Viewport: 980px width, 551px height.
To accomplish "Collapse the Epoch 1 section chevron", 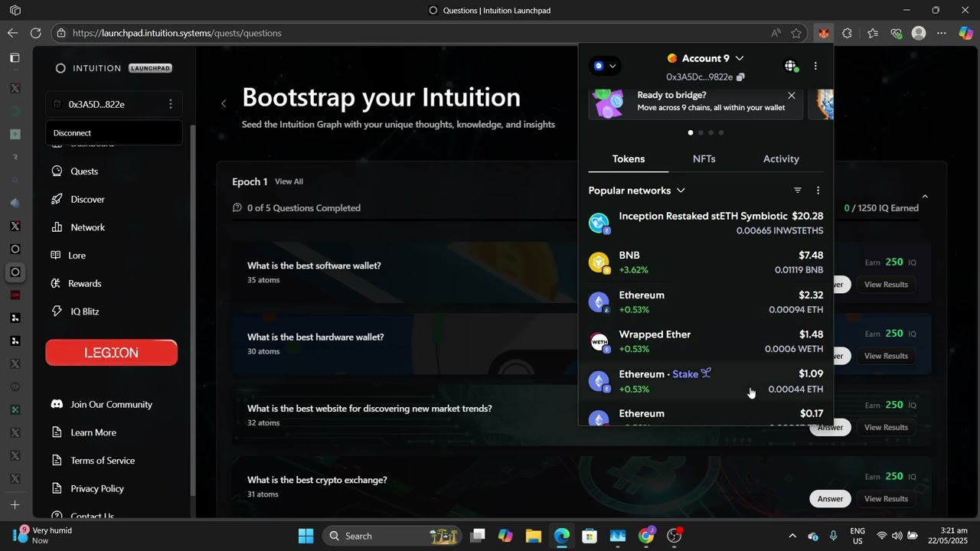I will pos(925,197).
